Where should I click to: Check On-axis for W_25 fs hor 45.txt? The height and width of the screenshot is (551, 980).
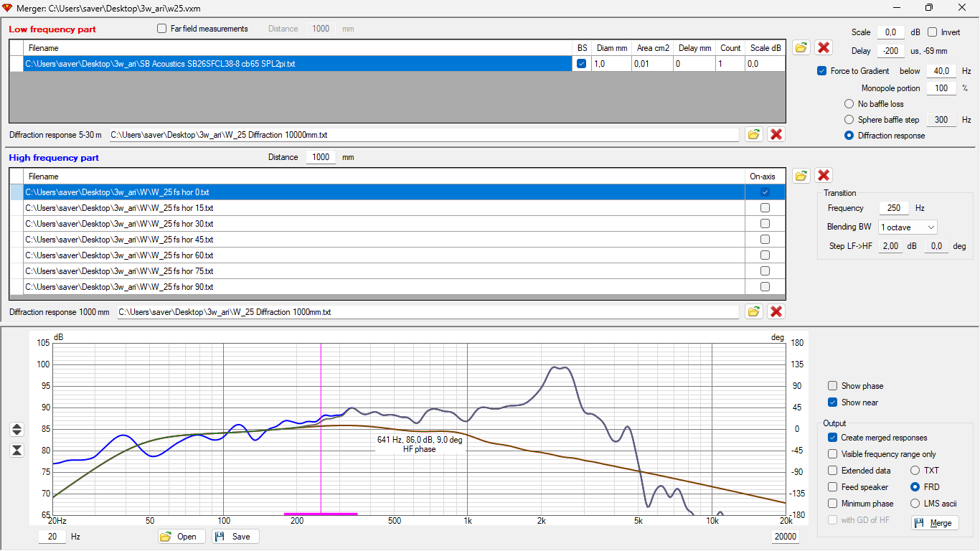pyautogui.click(x=765, y=240)
